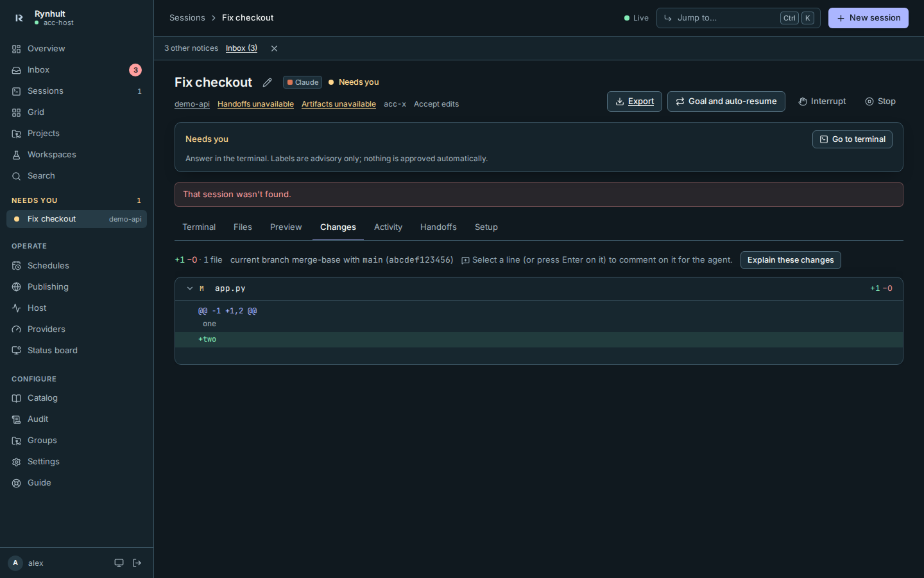Image resolution: width=924 pixels, height=578 pixels.
Task: Open Publishing under Operate
Action: point(76,287)
